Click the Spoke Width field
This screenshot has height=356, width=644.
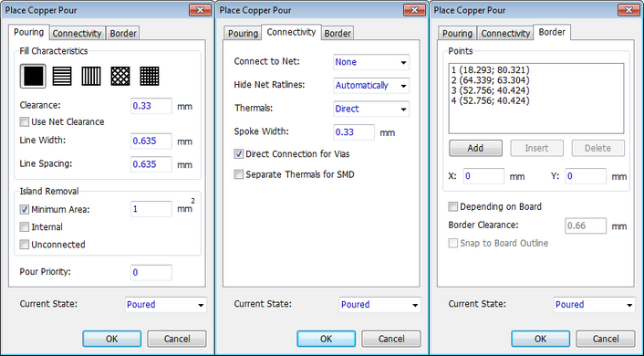click(x=354, y=132)
